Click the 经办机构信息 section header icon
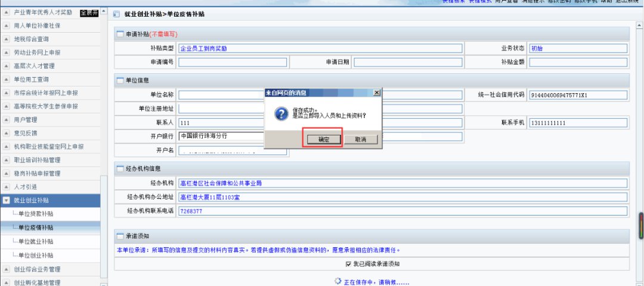This screenshot has width=644, height=286. (120, 169)
